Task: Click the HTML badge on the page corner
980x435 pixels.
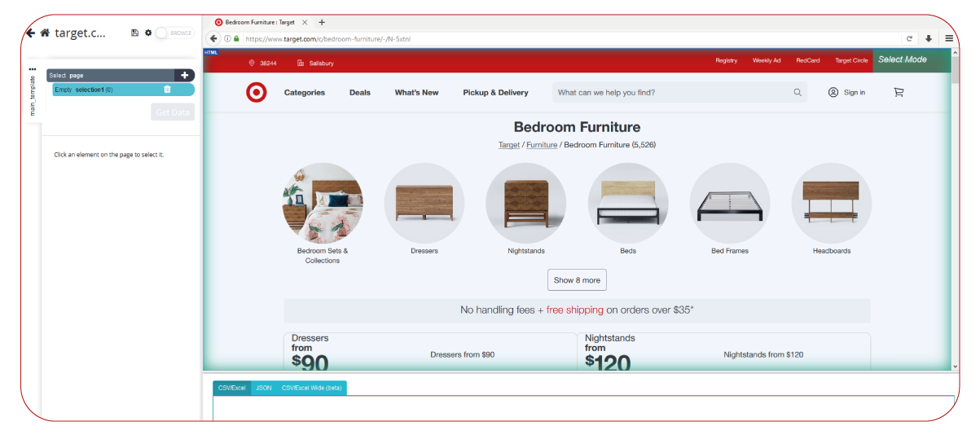Action: pos(211,52)
